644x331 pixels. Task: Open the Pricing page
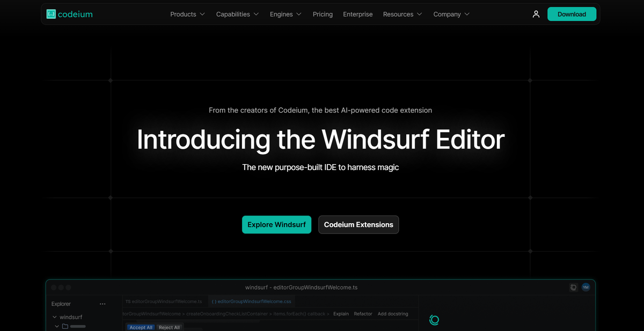point(323,14)
